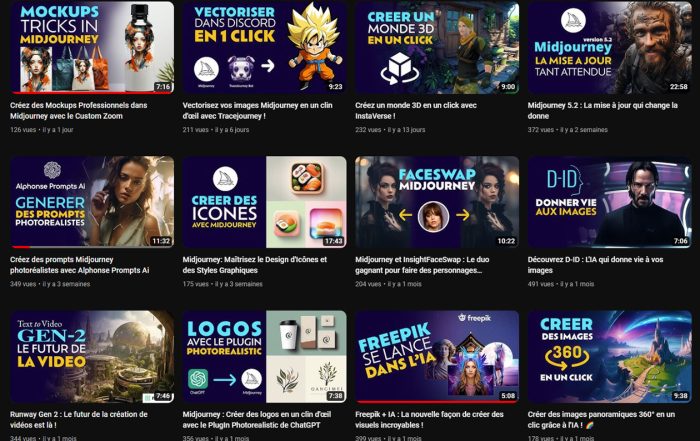Click title 'Freepik + IA : La nouvelle façon'
Screen dimensions: 700x441
[x=429, y=420]
